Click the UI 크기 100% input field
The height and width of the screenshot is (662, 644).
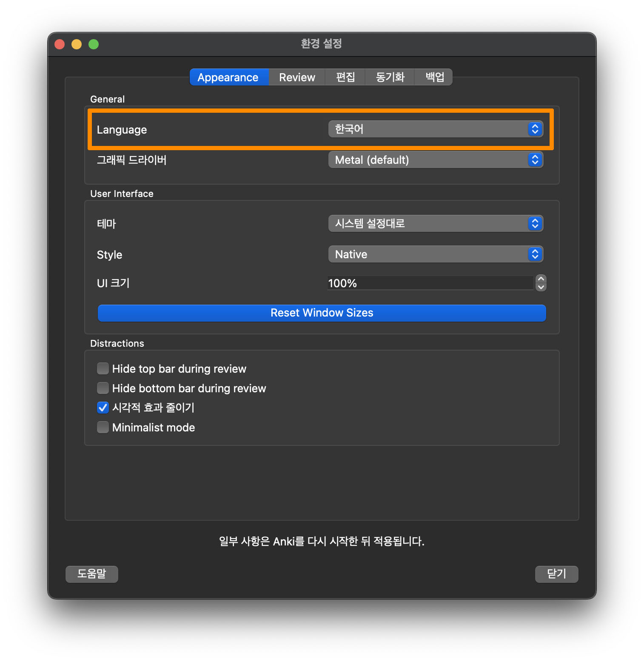[430, 283]
